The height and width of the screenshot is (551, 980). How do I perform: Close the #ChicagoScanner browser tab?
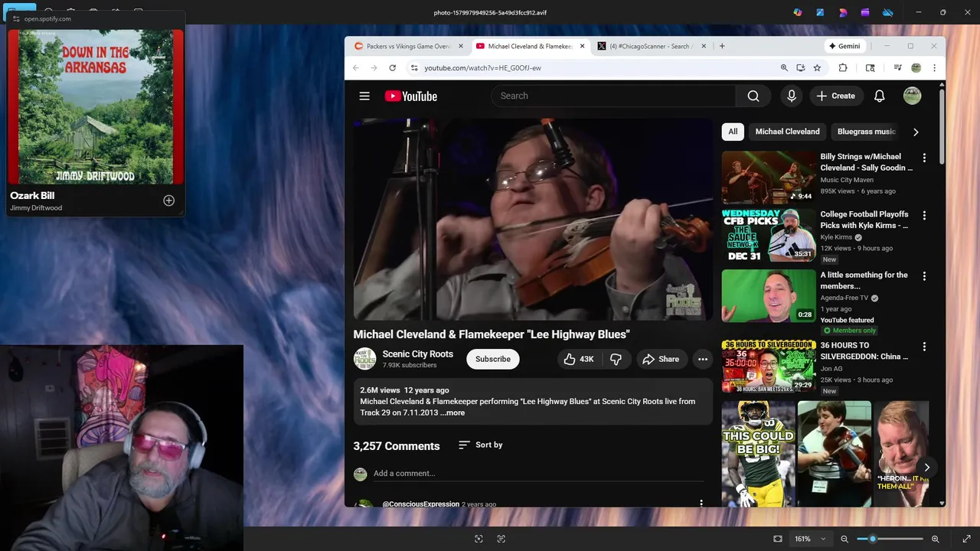(704, 46)
